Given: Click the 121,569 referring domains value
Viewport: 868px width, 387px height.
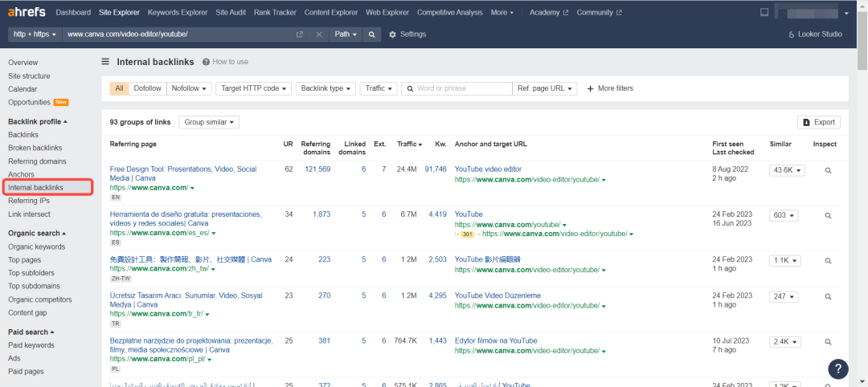Looking at the screenshot, I should (x=317, y=169).
